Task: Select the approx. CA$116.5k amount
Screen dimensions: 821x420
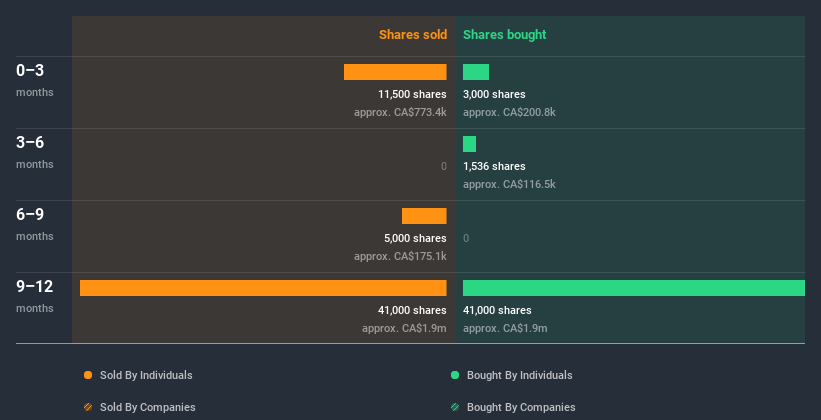Action: [509, 184]
